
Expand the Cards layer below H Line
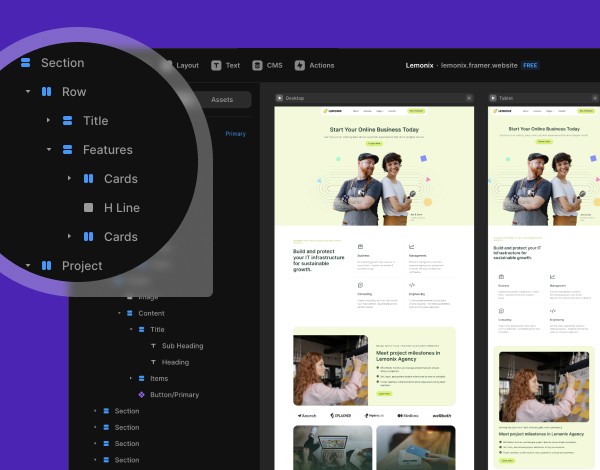point(69,236)
